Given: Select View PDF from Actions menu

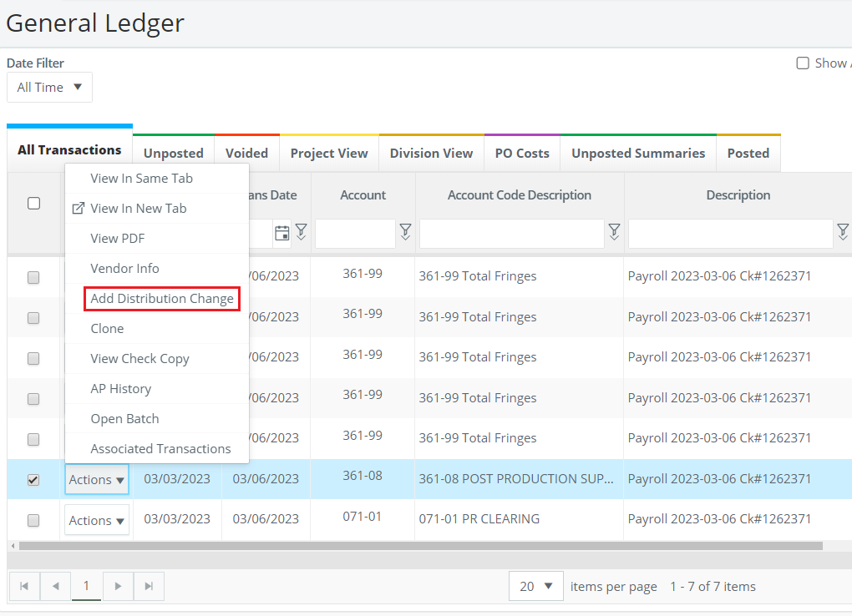Looking at the screenshot, I should coord(157,239).
